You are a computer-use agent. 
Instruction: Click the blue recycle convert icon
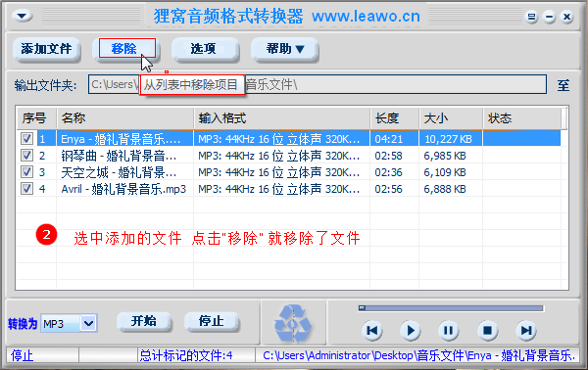(x=293, y=324)
